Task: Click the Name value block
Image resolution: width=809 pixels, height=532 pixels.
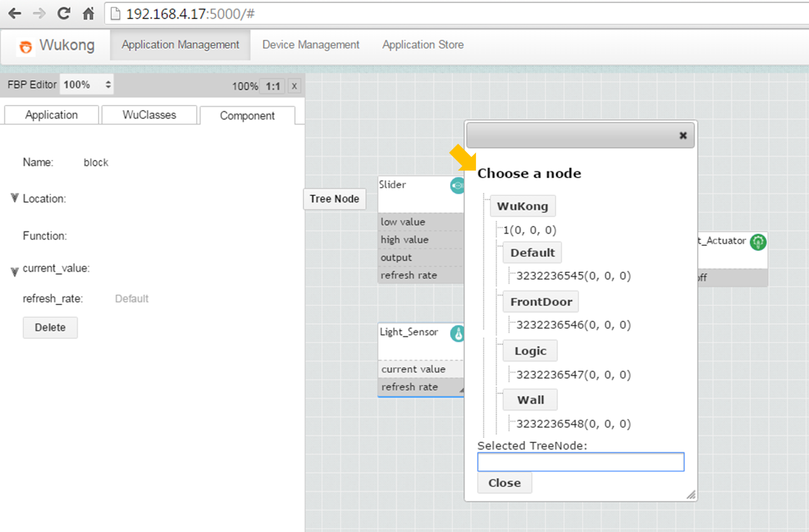Action: (x=96, y=162)
